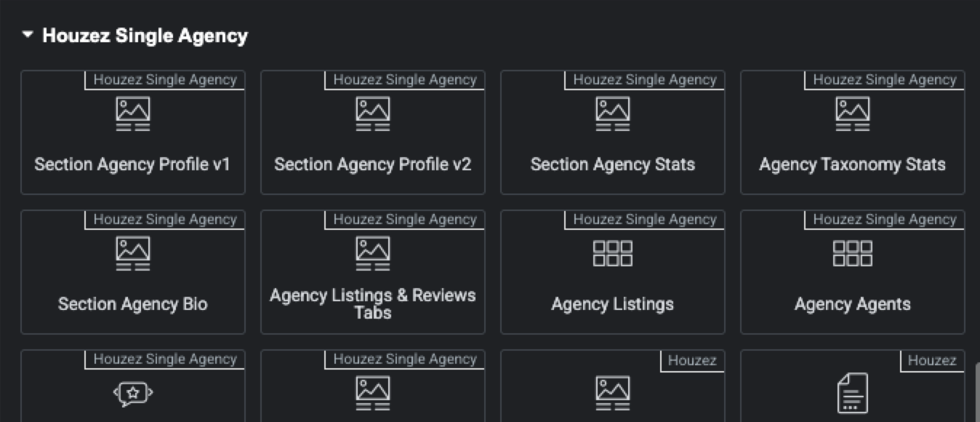Viewport: 980px width, 422px height.
Task: Click the Agency Listings label text
Action: point(613,304)
